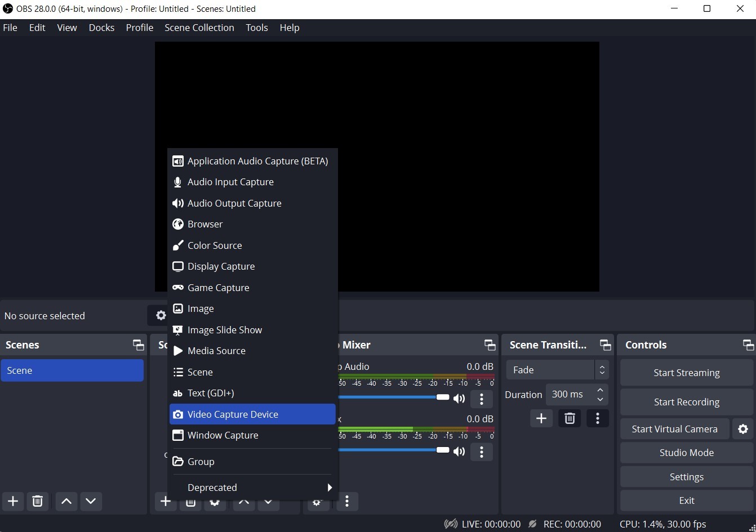Screen dimensions: 756x532
Task: Open the Docks menu
Action: click(x=101, y=28)
